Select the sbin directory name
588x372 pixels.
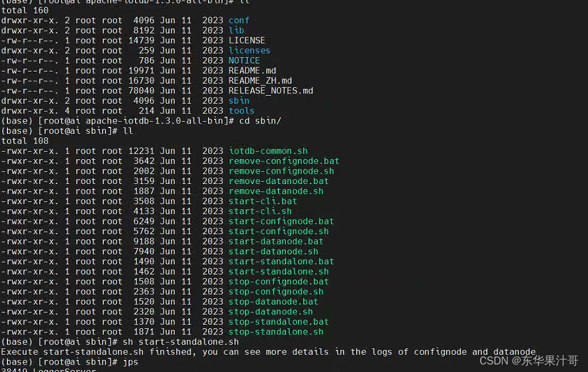[239, 100]
